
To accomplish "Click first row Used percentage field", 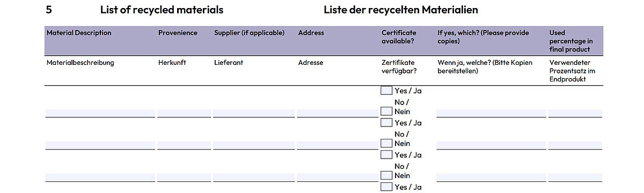I will [575, 113].
